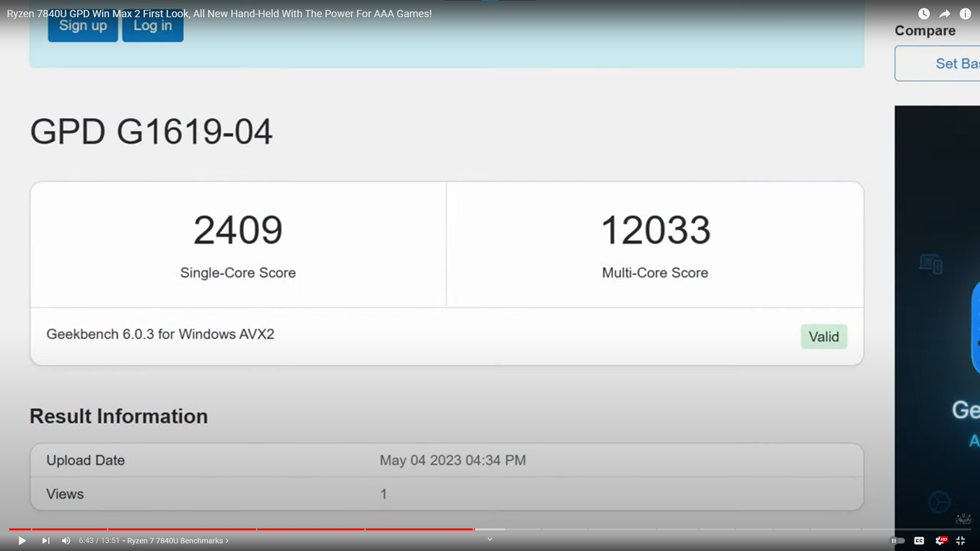Image resolution: width=980 pixels, height=551 pixels.
Task: Jump to the first chapter segment of the timeline
Action: point(20,529)
